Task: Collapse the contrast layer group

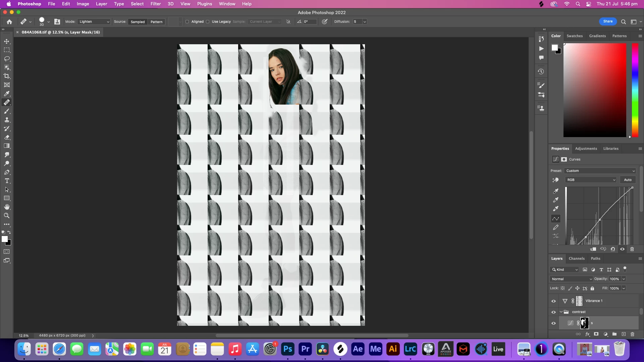Action: pyautogui.click(x=561, y=312)
